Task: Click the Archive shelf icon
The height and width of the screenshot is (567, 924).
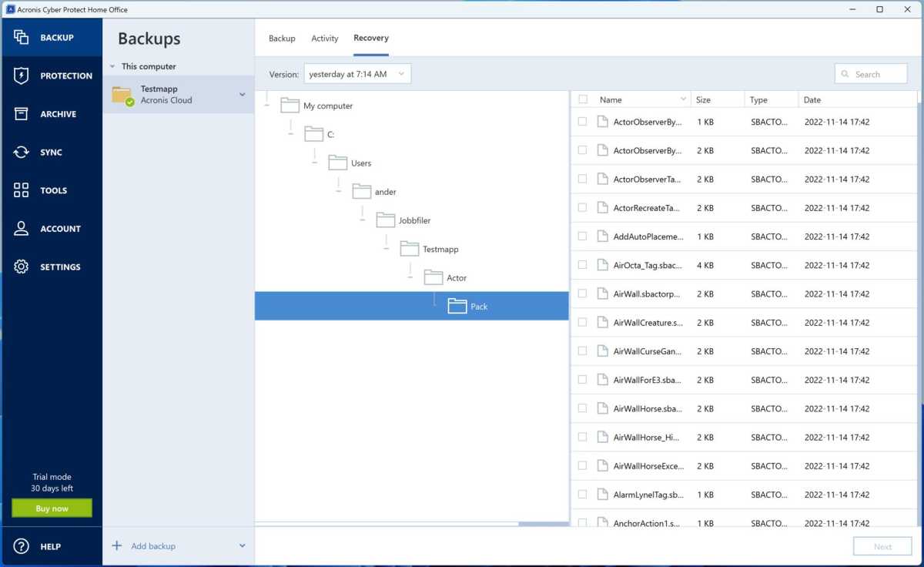Action: (x=21, y=113)
